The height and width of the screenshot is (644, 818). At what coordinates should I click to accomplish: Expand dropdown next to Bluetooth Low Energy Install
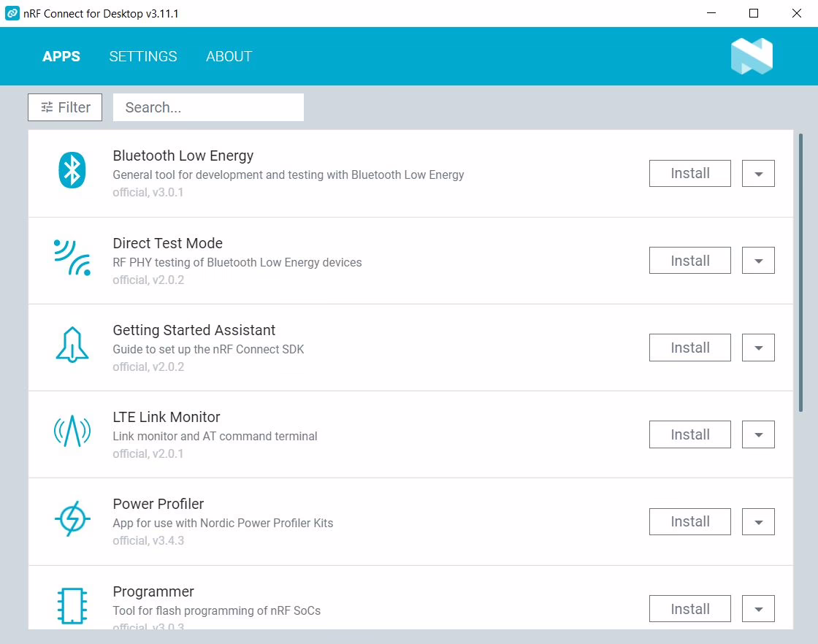tap(758, 174)
